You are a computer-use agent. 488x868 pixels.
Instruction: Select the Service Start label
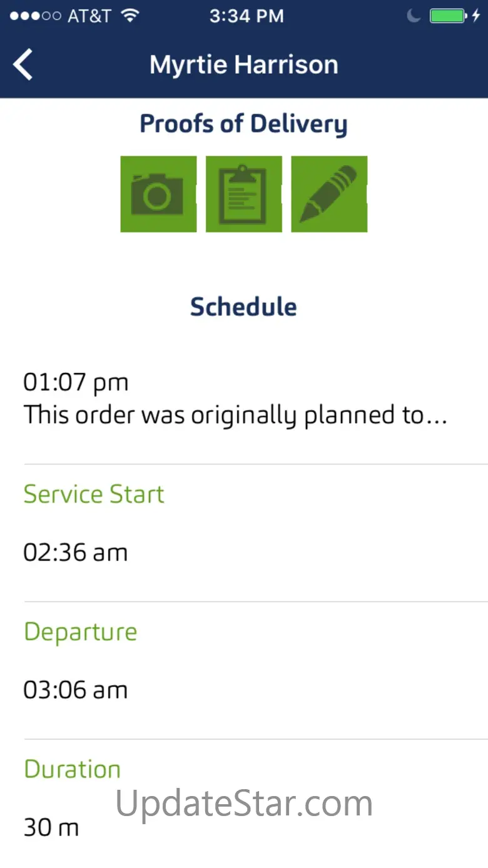tap(94, 494)
